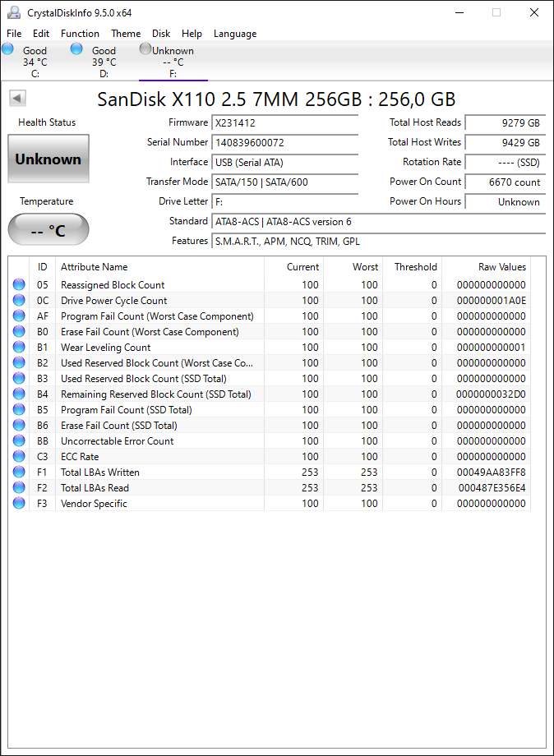This screenshot has height=756, width=554.
Task: Open the File menu
Action: pos(14,34)
